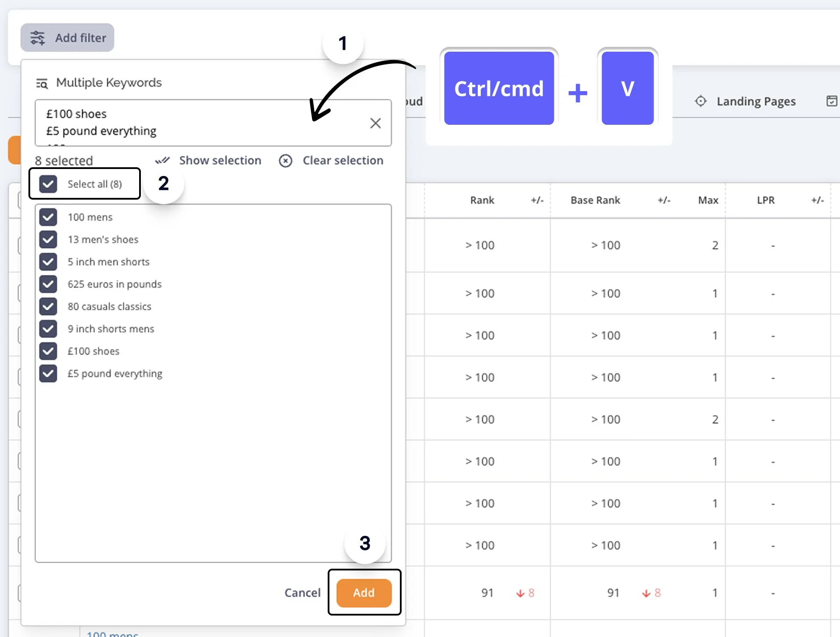Deselect the £5 pound everything checkbox
This screenshot has height=637, width=840.
(48, 373)
